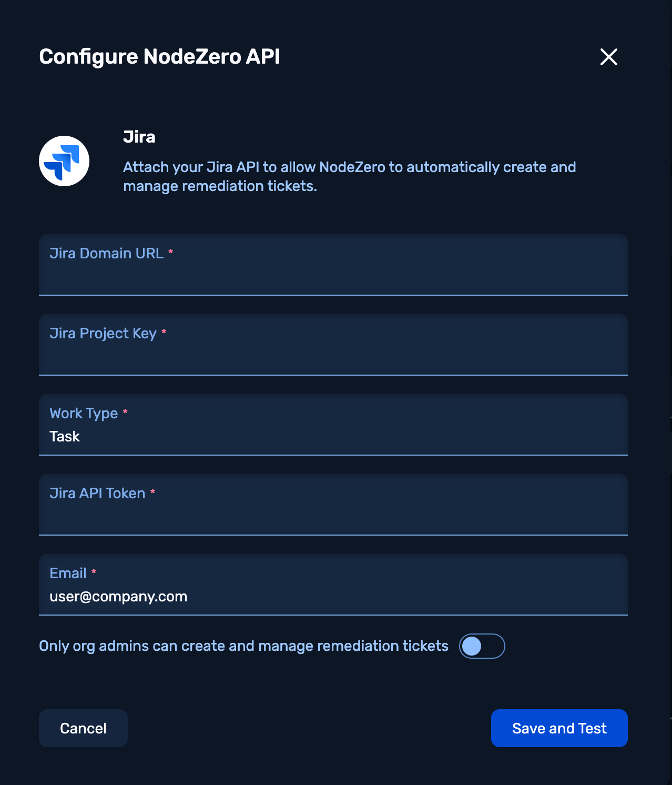Click the 'Jira Domain URL' label
Viewport: 672px width, 785px height.
(x=106, y=254)
